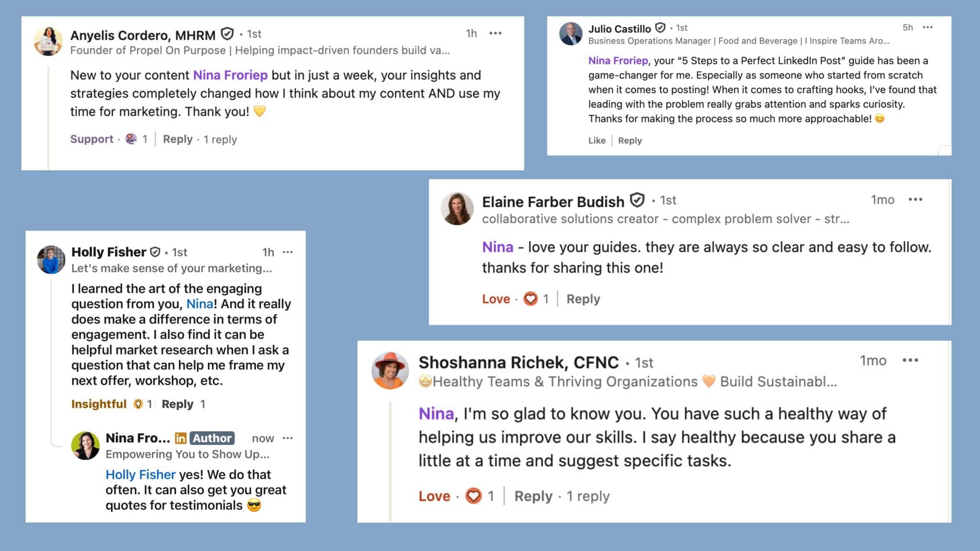Viewport: 980px width, 551px height.
Task: Reply to Elaine Farber Budish's comment
Action: (x=583, y=299)
